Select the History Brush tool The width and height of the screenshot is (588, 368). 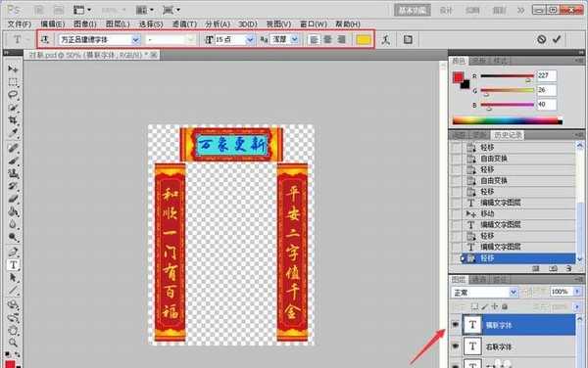(x=13, y=186)
